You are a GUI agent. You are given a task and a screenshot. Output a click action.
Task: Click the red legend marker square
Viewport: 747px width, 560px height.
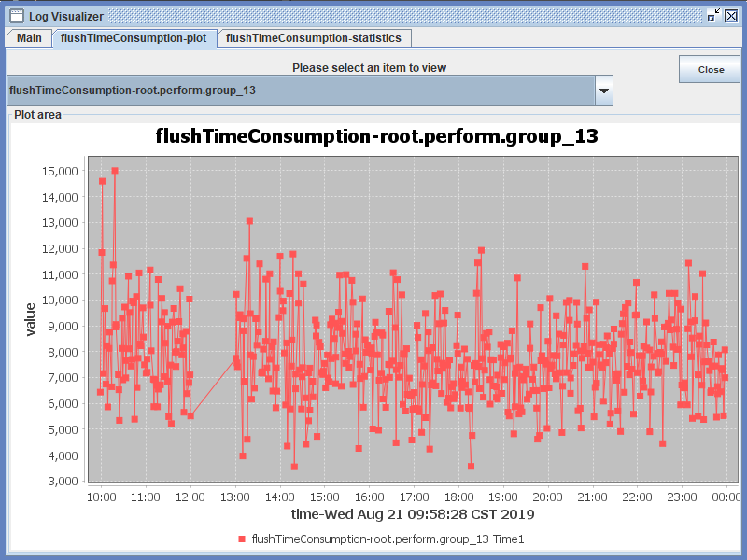242,539
